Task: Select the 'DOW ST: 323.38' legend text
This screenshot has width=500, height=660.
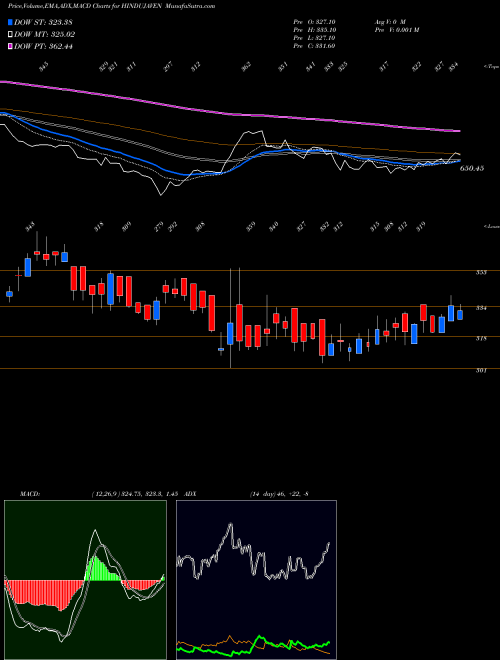Action: (x=43, y=22)
